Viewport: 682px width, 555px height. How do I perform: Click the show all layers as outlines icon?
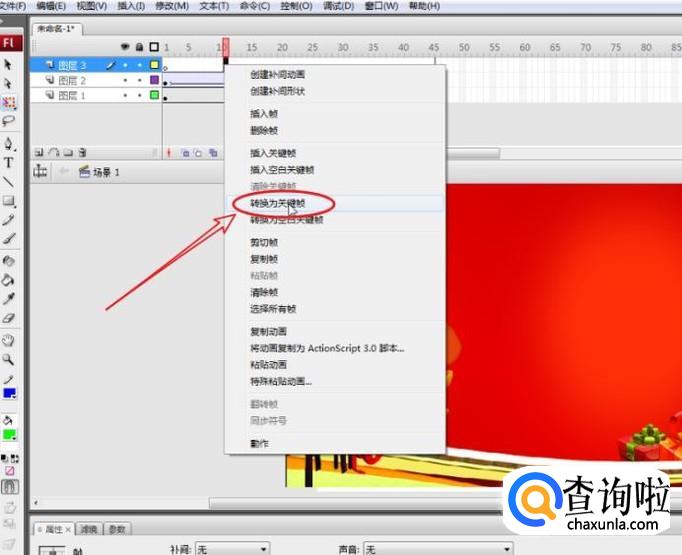click(154, 47)
